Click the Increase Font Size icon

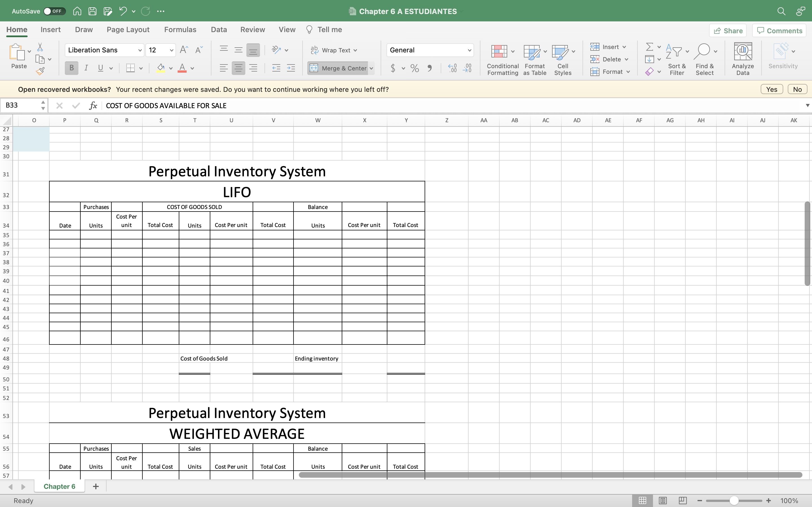(184, 50)
